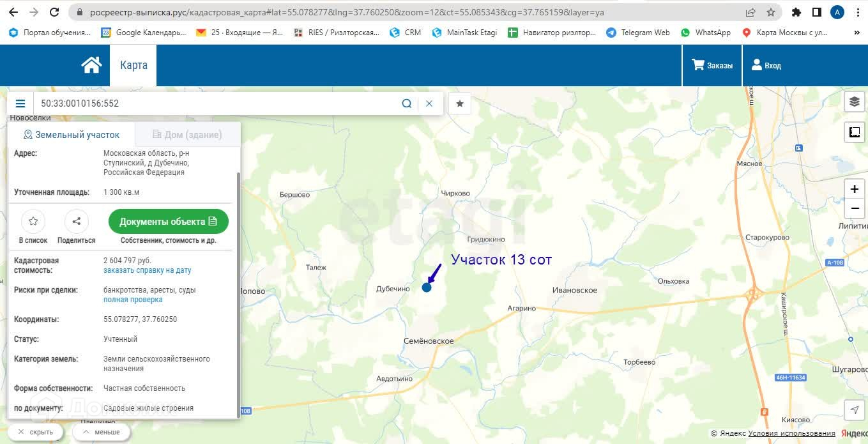Open the RIES / Риэлторская bookmark
Viewport: 868px width, 444px height.
pos(337,32)
